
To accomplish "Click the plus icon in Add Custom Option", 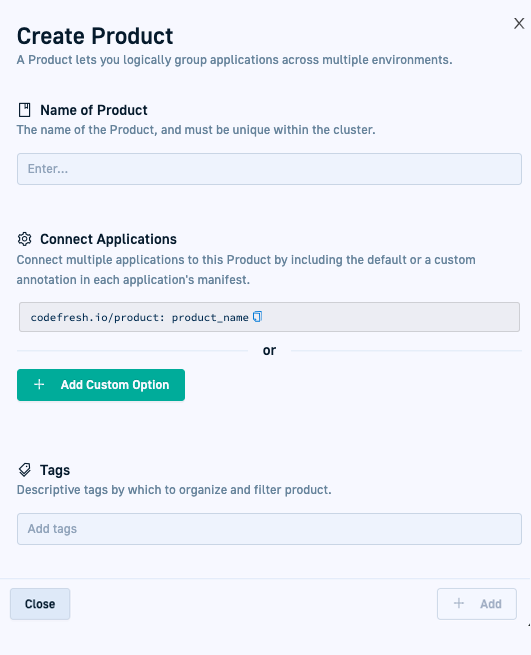I will tap(39, 384).
